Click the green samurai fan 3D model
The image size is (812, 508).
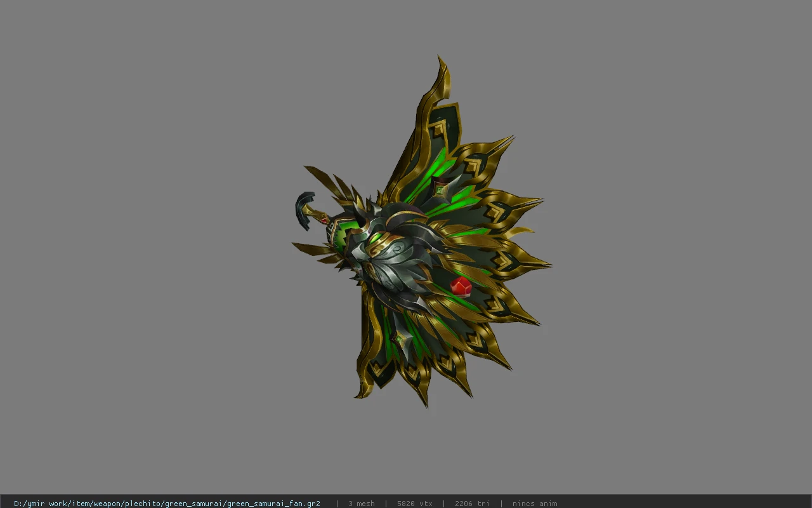pos(421,232)
